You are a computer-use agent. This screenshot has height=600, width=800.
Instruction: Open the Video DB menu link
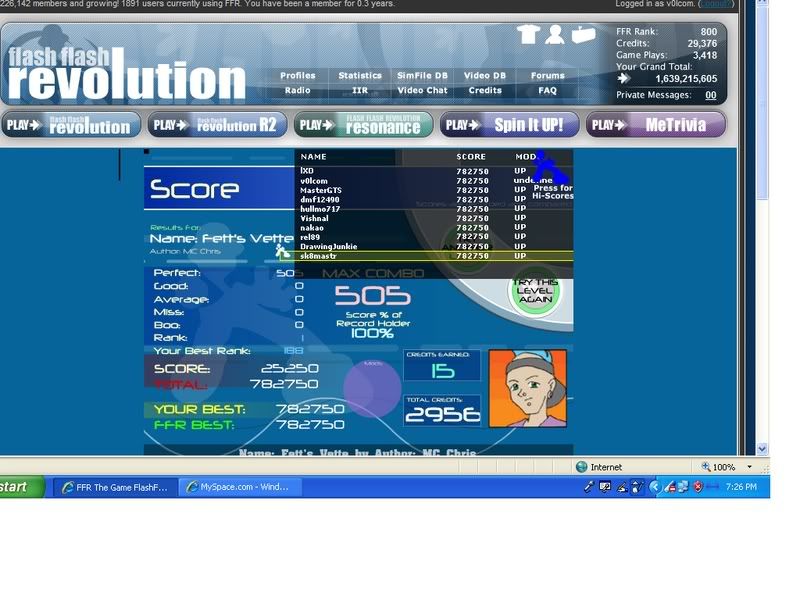[485, 76]
